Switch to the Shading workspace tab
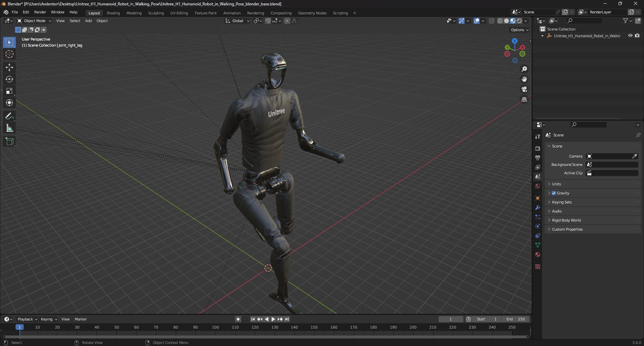This screenshot has height=346, width=644. pos(113,13)
